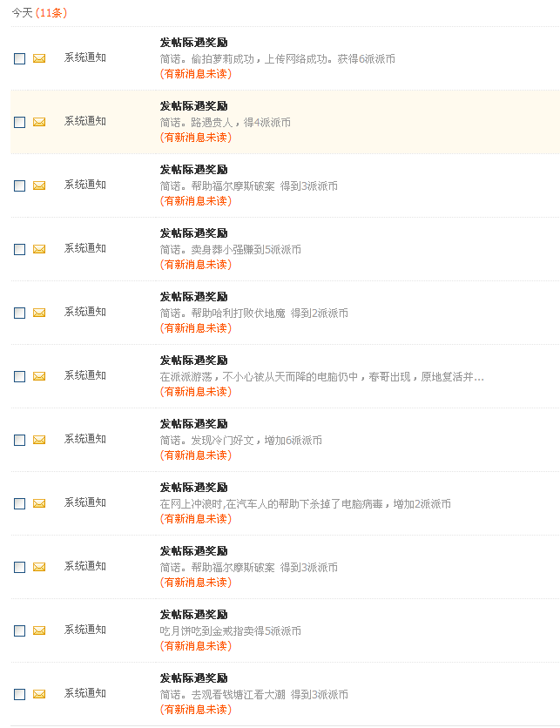Open first 发帖际遇奖励 message title
Image resolution: width=560 pixels, height=728 pixels.
click(193, 43)
